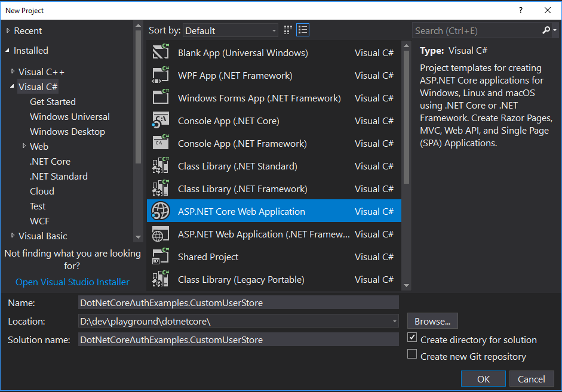This screenshot has height=392, width=562.
Task: Click the Windows Forms App template icon
Action: pos(161,98)
